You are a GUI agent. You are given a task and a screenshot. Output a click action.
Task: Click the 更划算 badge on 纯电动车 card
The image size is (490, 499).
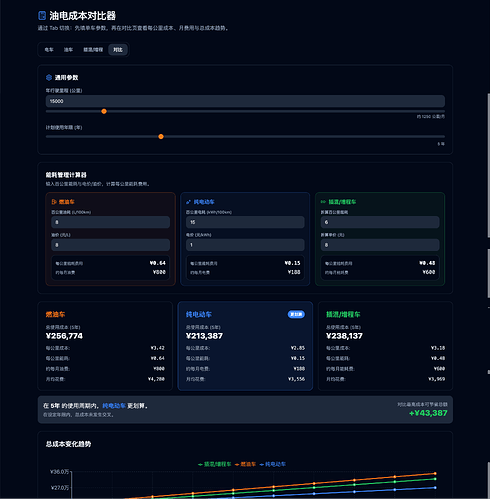tap(296, 314)
